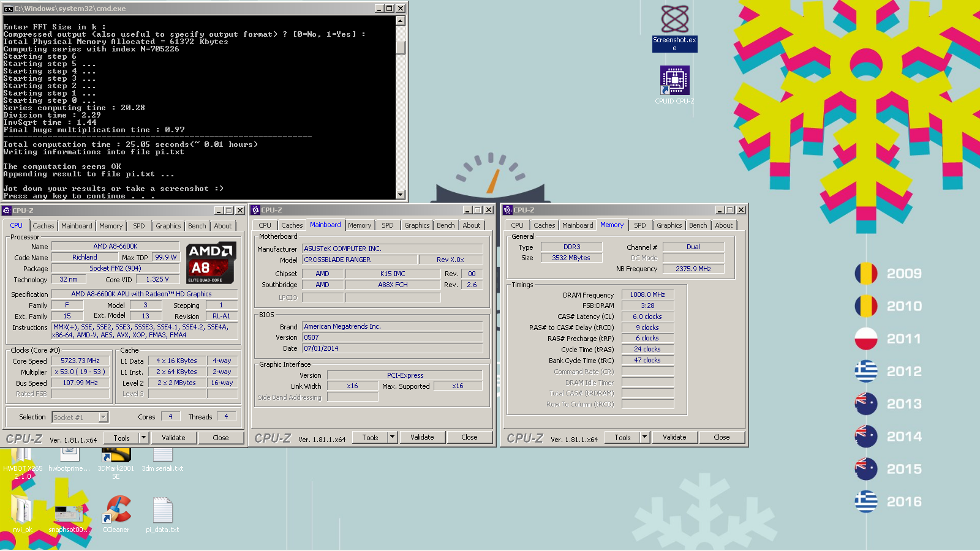Viewport: 980px width, 551px height.
Task: Click the AMD A8 processor logo
Action: [211, 263]
